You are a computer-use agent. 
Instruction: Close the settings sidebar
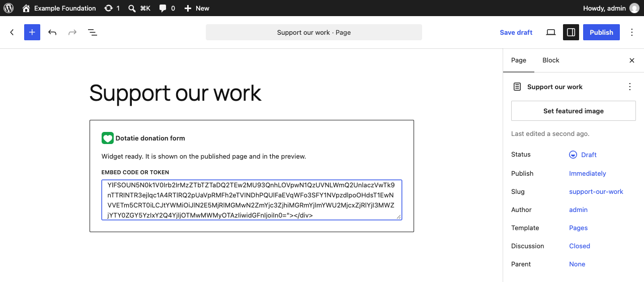(632, 60)
